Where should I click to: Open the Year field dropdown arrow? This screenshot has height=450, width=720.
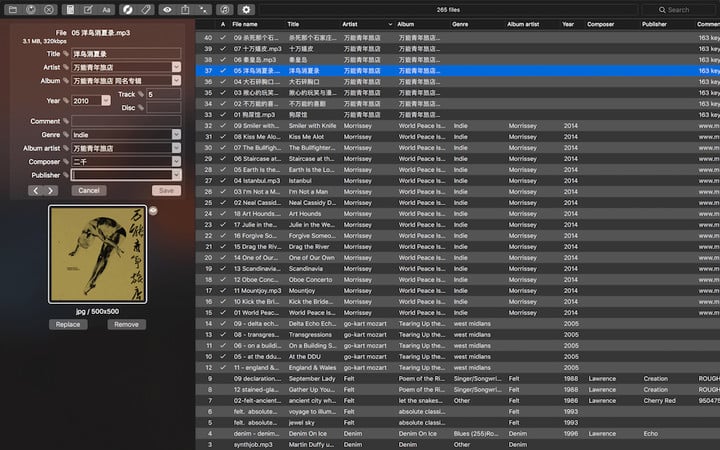106,101
